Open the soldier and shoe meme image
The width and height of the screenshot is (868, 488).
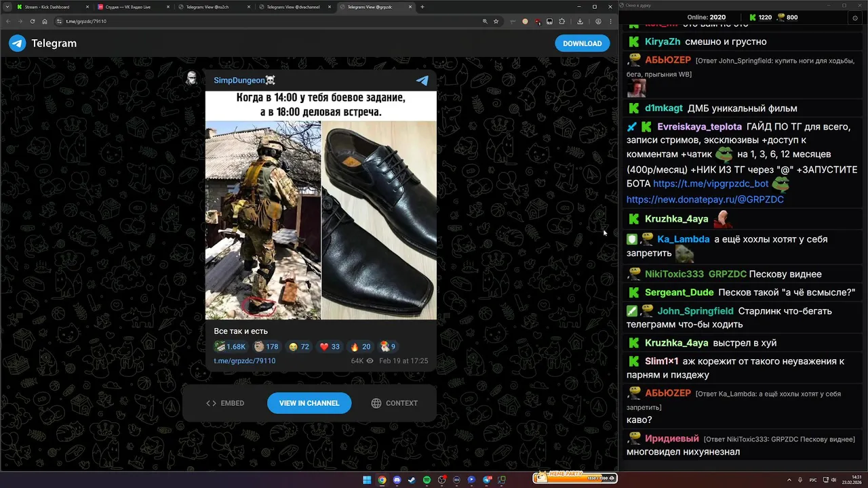(321, 205)
